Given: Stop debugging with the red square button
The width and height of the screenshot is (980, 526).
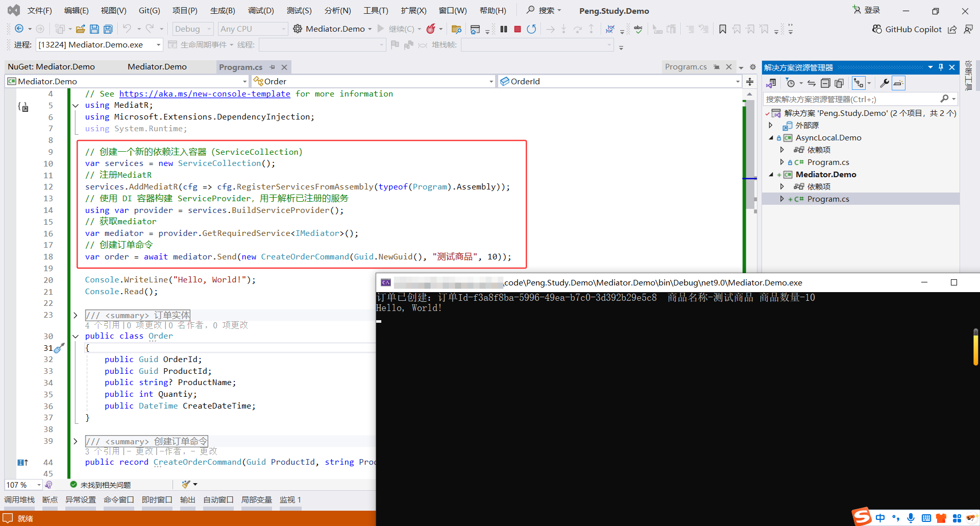Looking at the screenshot, I should point(518,29).
